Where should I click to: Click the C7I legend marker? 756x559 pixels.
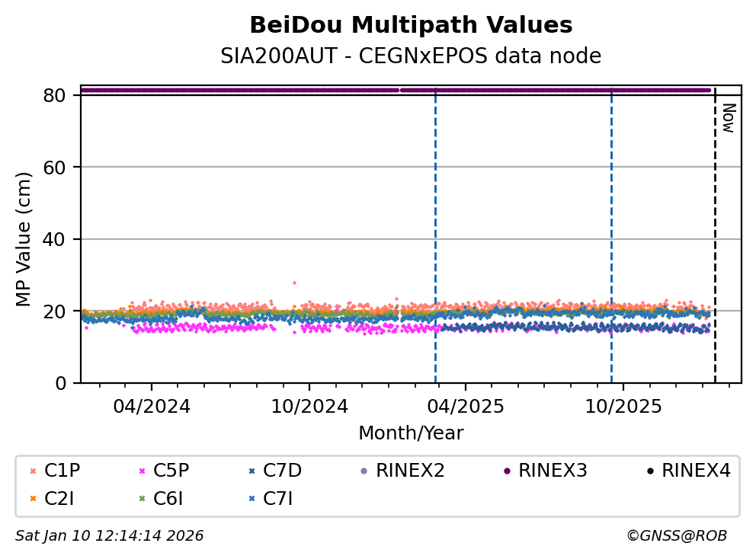coord(251,500)
